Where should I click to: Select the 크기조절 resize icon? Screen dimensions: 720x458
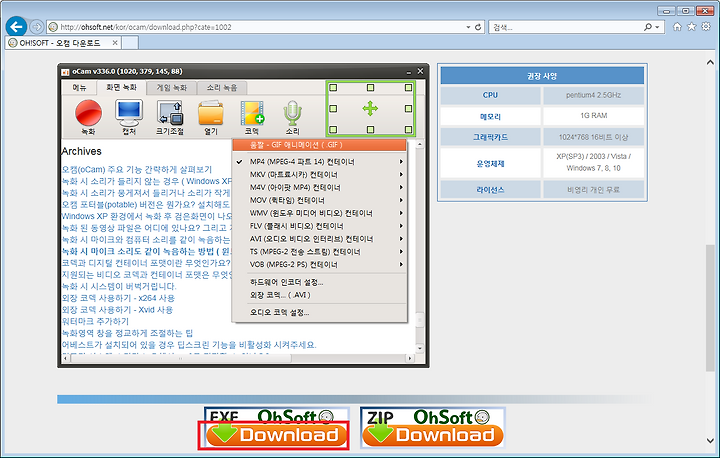pos(170,113)
